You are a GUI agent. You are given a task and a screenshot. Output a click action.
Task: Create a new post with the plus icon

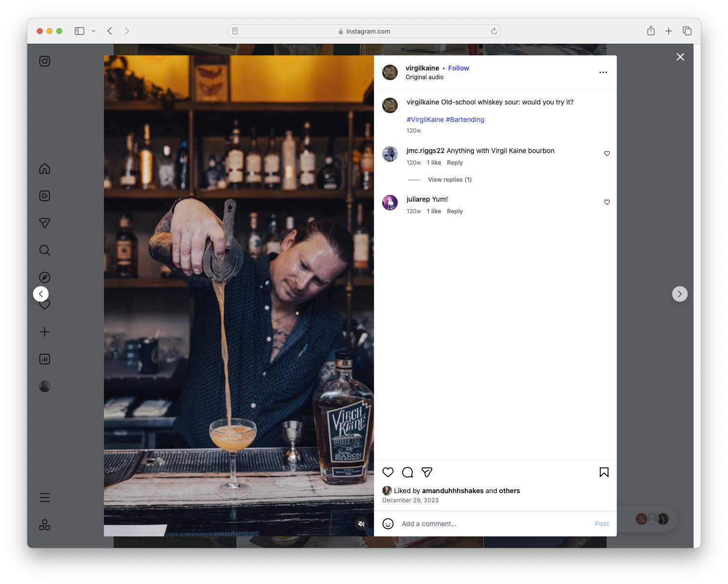(x=44, y=332)
